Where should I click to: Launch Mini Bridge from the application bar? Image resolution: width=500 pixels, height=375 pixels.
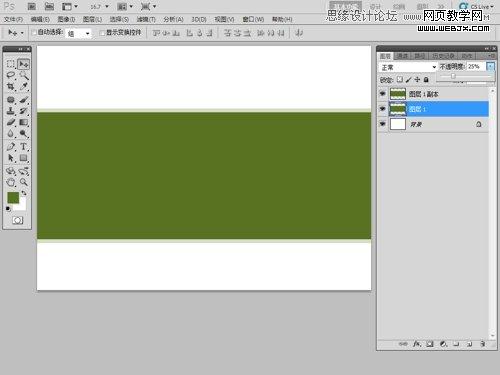(x=49, y=6)
